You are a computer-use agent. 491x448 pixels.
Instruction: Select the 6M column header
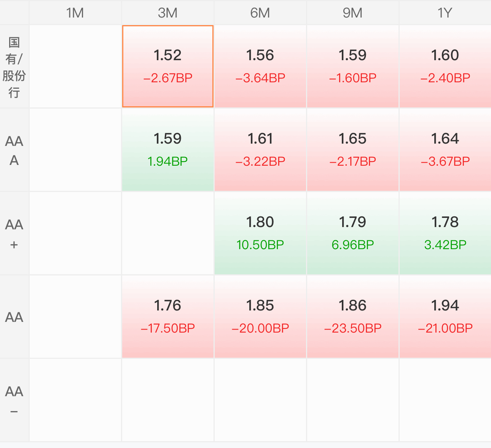pyautogui.click(x=260, y=13)
